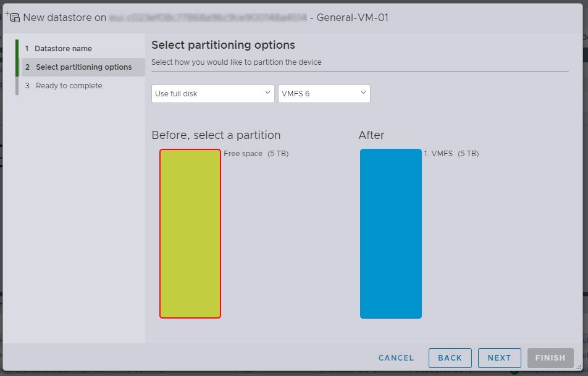Image resolution: width=588 pixels, height=376 pixels.
Task: Click the 'Select partitioning options' heading
Action: tap(223, 45)
